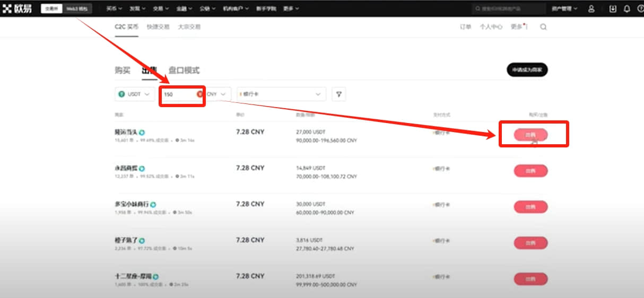644x298 pixels.
Task: Click 出售 button for 多宝小妹商行
Action: click(x=530, y=207)
